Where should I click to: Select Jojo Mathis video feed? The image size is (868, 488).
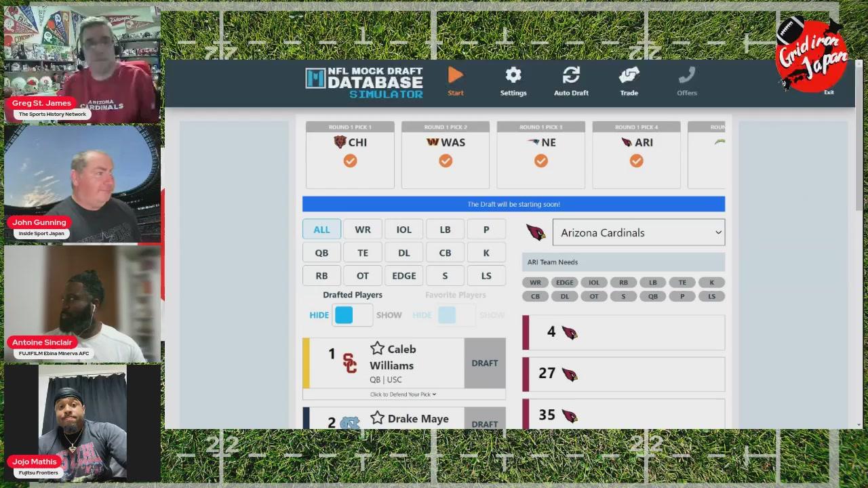[82, 423]
